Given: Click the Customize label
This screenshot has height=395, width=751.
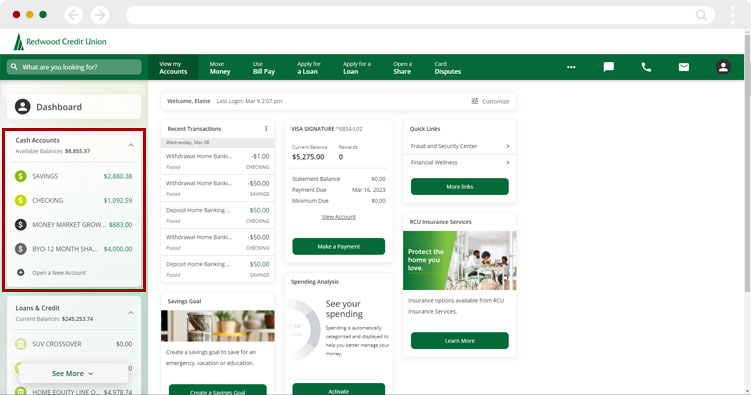Looking at the screenshot, I should click(495, 102).
